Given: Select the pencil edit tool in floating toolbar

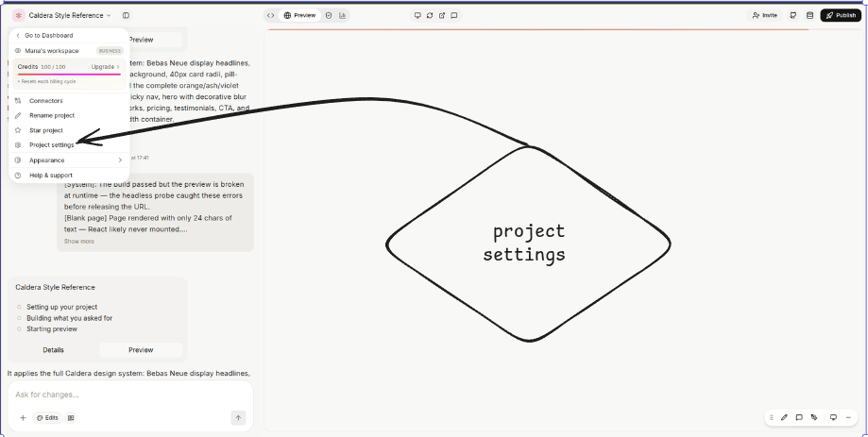Looking at the screenshot, I should [784, 417].
